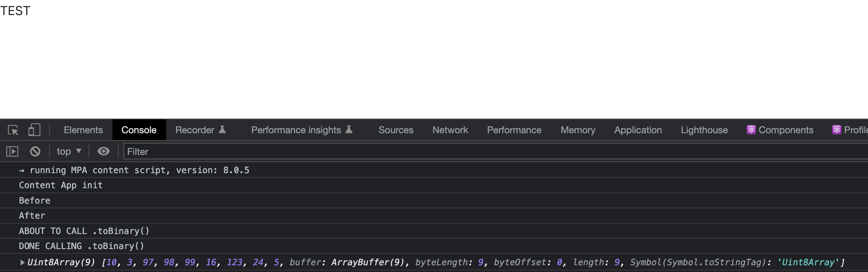Click the React Components atom icon
Viewport: 868px width, 272px height.
pos(751,130)
